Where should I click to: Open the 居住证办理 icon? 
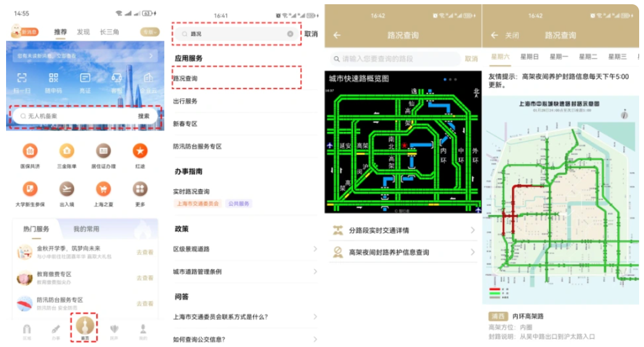(x=104, y=151)
